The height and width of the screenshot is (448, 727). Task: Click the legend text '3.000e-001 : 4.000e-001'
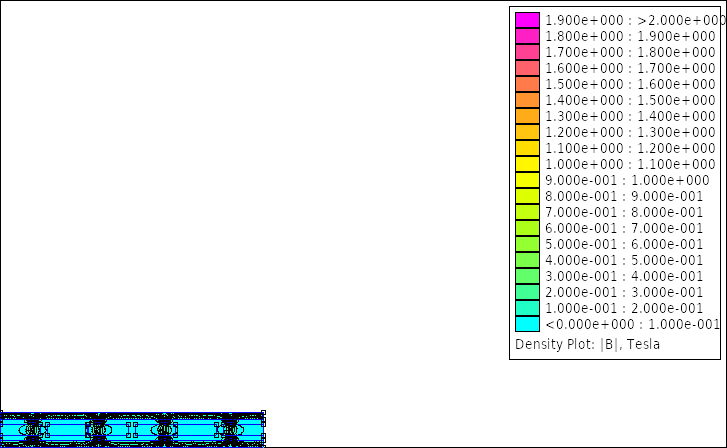tap(625, 276)
